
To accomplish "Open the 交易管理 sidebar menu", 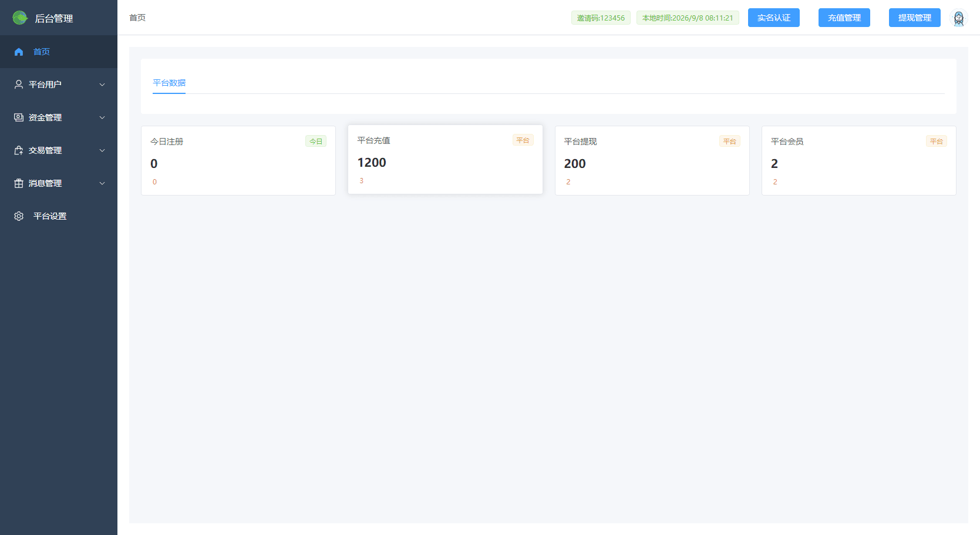I will coord(59,150).
